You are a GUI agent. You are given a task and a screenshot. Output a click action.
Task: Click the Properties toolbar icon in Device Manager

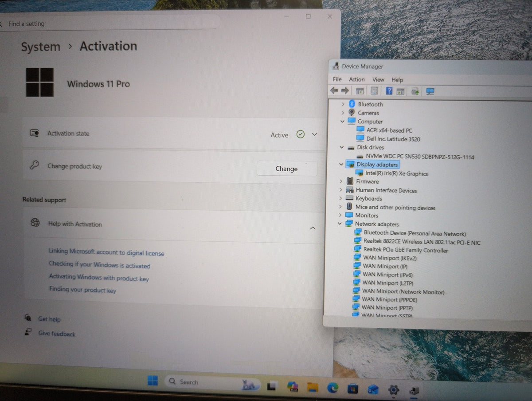point(374,91)
